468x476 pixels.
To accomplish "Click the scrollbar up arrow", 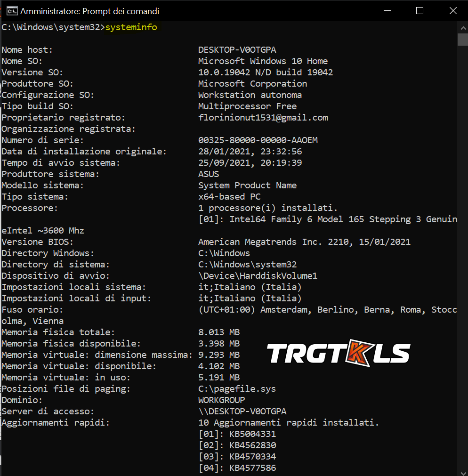I will pyautogui.click(x=463, y=27).
